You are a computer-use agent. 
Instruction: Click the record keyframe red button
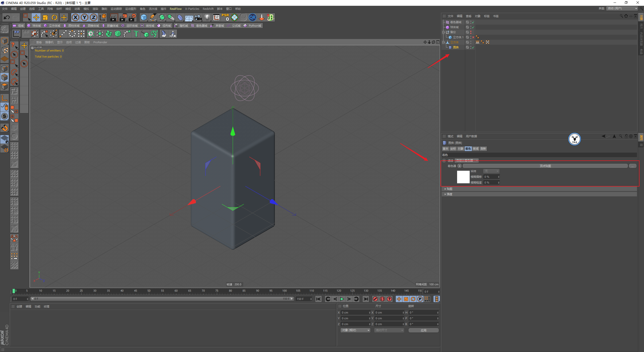tap(375, 299)
